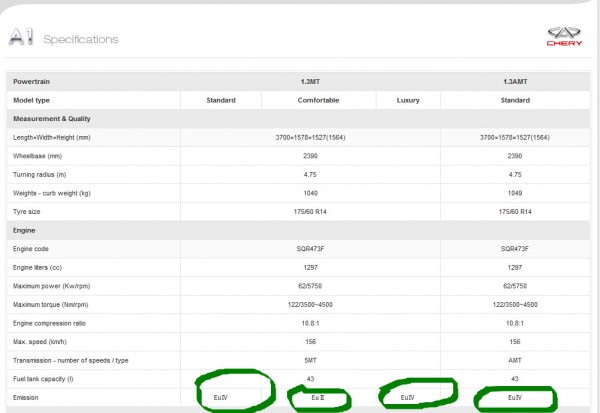Select the SQR473F engine code for 1.3AMT
The width and height of the screenshot is (600, 413).
[515, 249]
